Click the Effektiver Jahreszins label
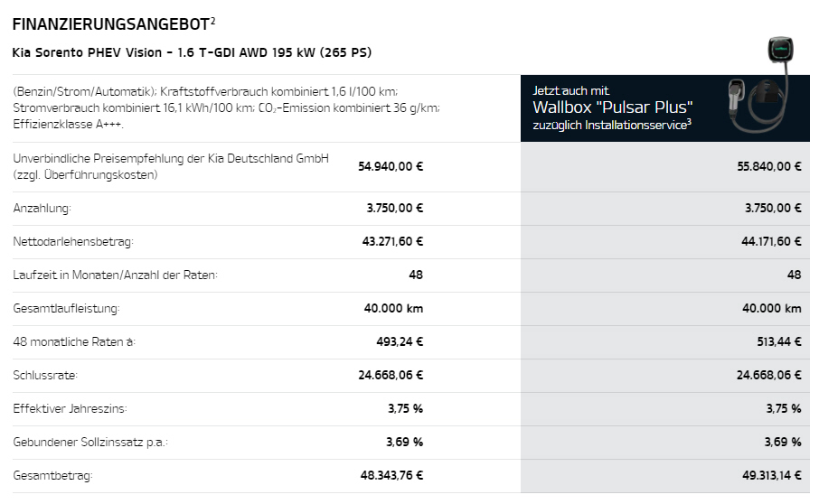The height and width of the screenshot is (504, 819). [x=70, y=408]
